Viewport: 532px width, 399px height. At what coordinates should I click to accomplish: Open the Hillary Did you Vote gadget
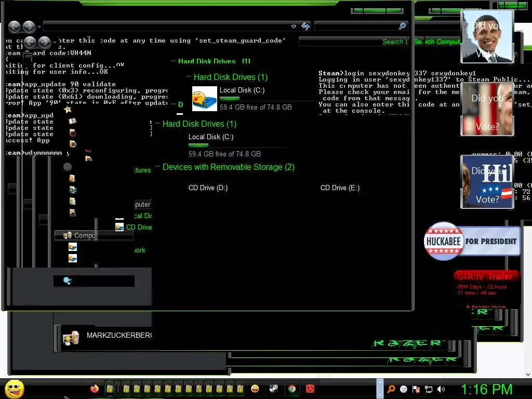click(487, 182)
